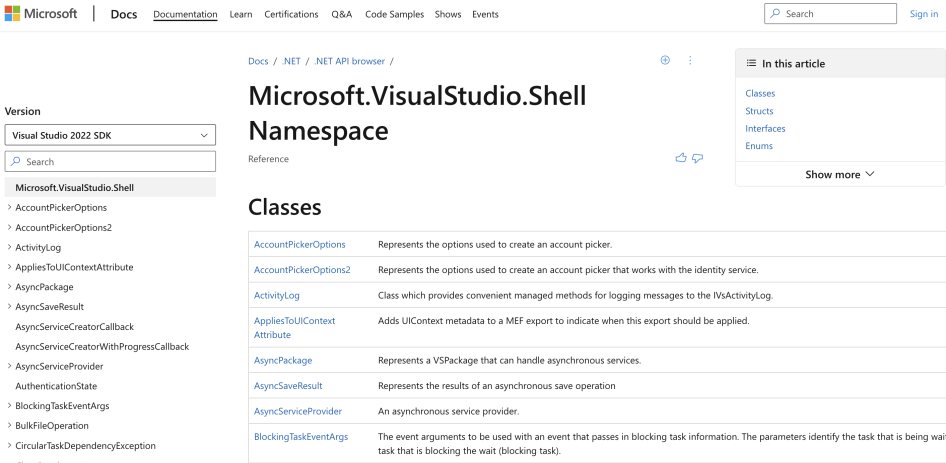Click the Sign in link
Screen dimensions: 946x463
point(924,14)
